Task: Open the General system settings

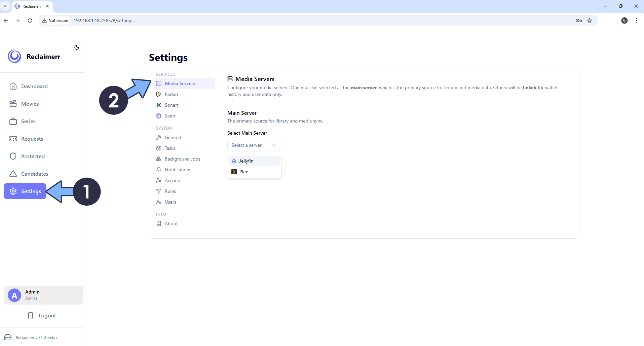Action: [173, 137]
